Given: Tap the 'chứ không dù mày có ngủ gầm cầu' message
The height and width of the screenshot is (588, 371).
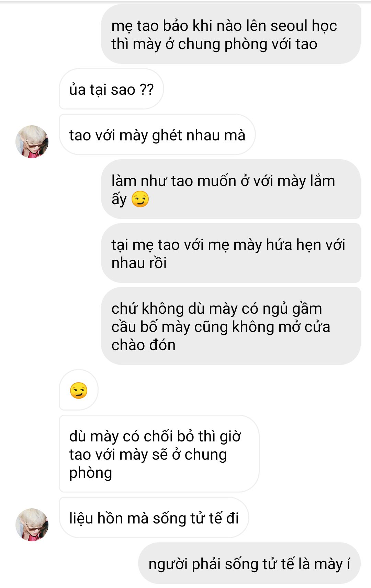Looking at the screenshot, I should pyautogui.click(x=231, y=326).
